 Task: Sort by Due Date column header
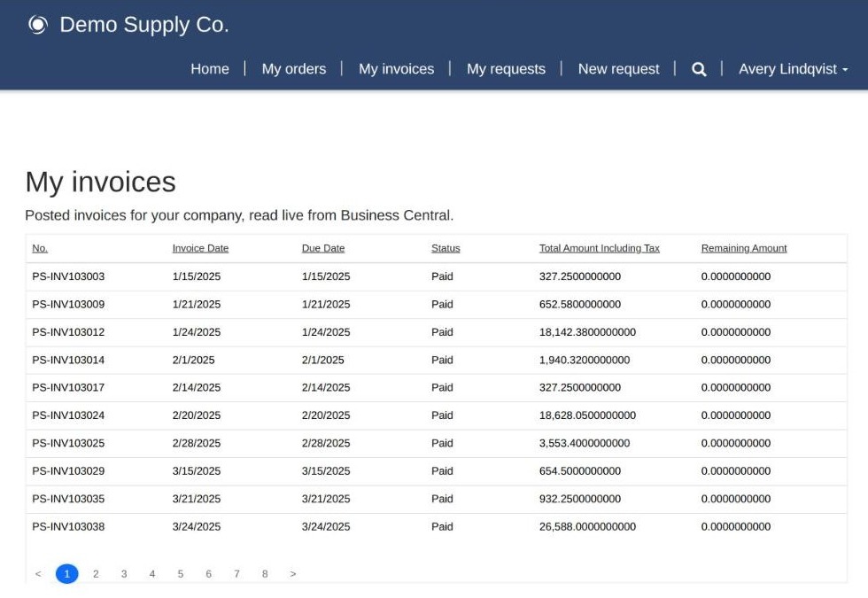323,248
